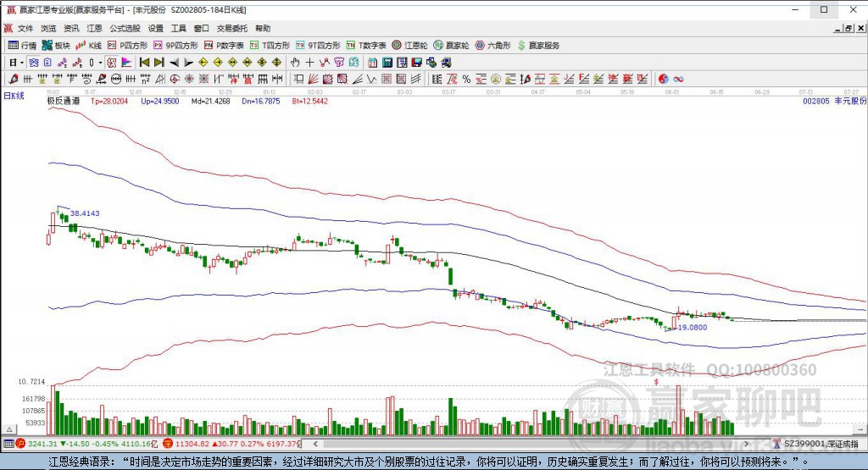Jump to last bar icon
Screen dimensions: 868x470
point(159,63)
